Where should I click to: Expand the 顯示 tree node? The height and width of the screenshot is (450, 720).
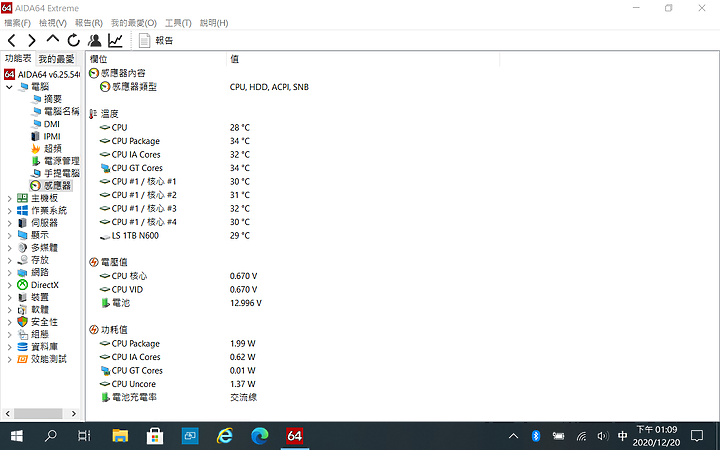(x=9, y=236)
